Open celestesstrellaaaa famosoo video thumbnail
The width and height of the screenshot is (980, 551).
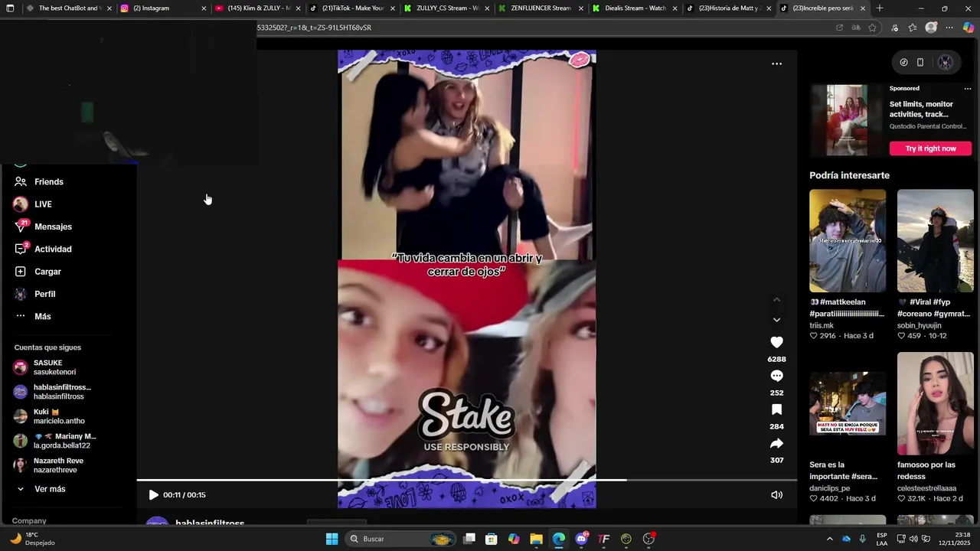(936, 403)
